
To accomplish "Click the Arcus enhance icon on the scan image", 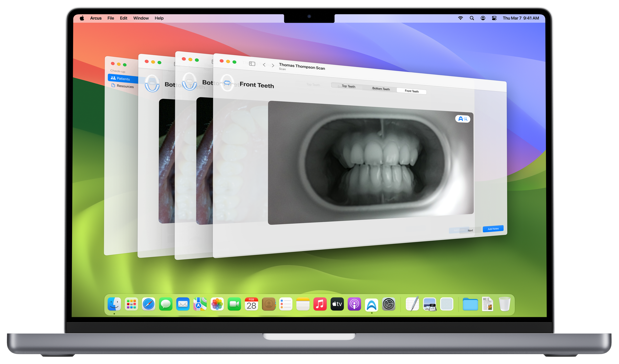I will 463,119.
